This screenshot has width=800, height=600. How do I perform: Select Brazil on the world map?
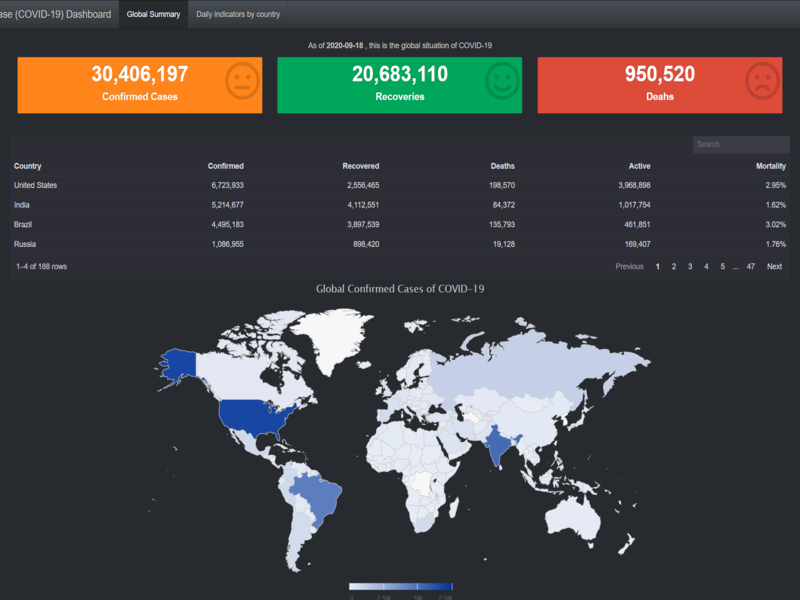point(317,497)
